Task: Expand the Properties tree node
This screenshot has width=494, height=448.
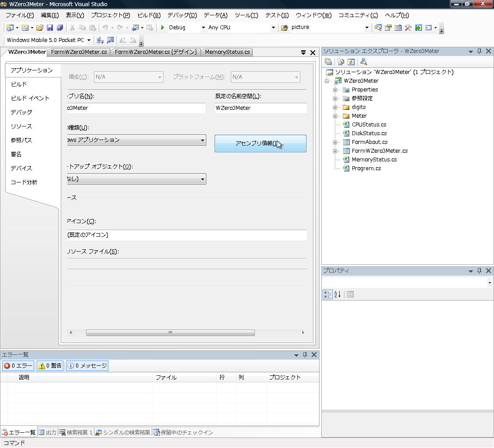Action: pyautogui.click(x=335, y=90)
